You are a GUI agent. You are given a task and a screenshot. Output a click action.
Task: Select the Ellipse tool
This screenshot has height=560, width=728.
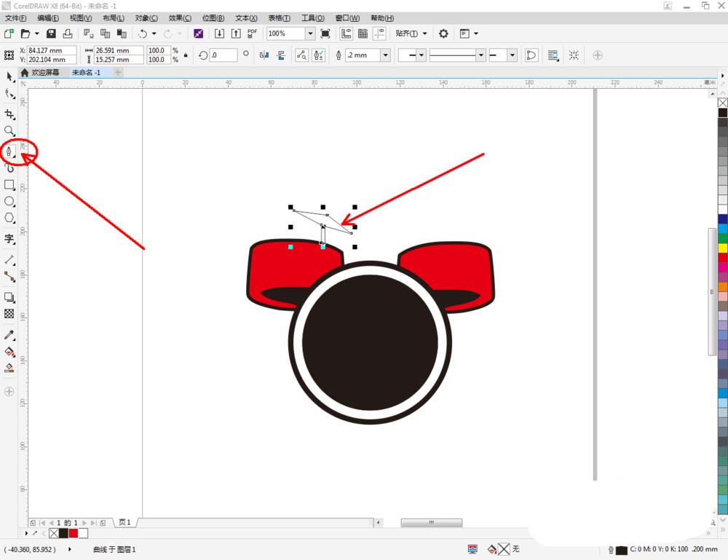(x=9, y=201)
